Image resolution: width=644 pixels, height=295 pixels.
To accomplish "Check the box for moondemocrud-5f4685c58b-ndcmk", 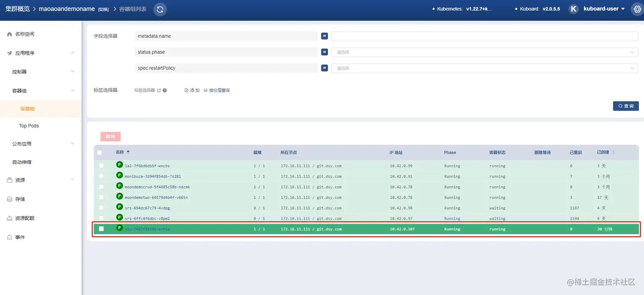I will [x=101, y=187].
